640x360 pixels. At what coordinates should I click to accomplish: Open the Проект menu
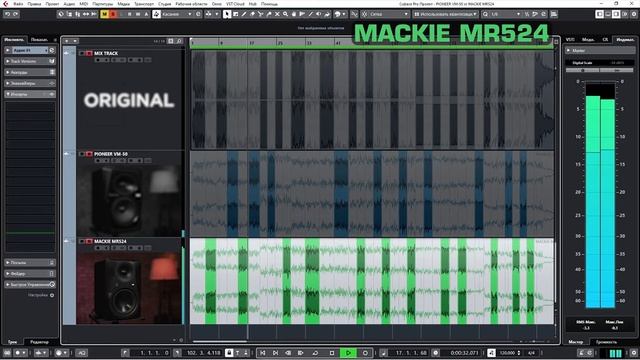pyautogui.click(x=52, y=4)
